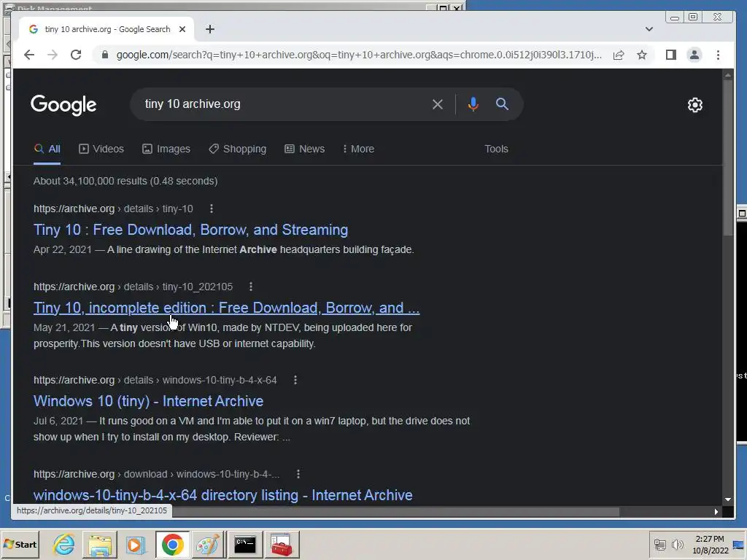Image resolution: width=747 pixels, height=560 pixels.
Task: Start voice search with microphone icon
Action: (x=473, y=104)
